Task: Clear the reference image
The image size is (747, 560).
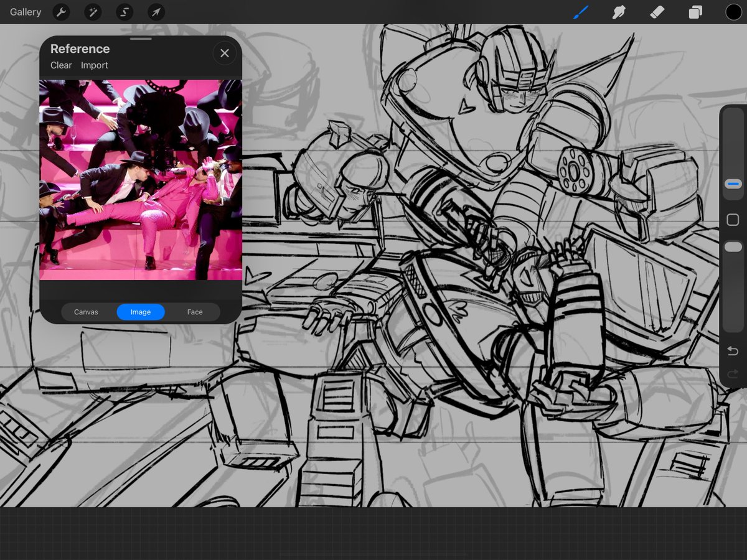Action: coord(61,65)
